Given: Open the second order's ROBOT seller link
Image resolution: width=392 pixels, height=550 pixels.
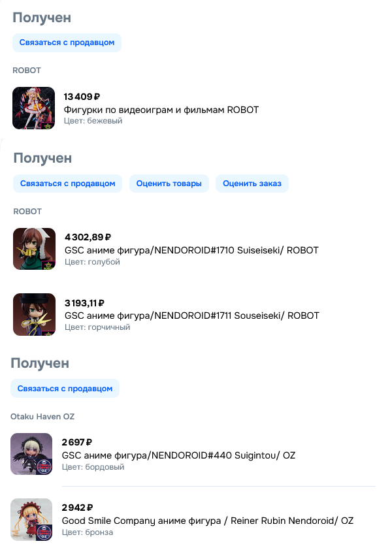Looking at the screenshot, I should click(x=27, y=212).
